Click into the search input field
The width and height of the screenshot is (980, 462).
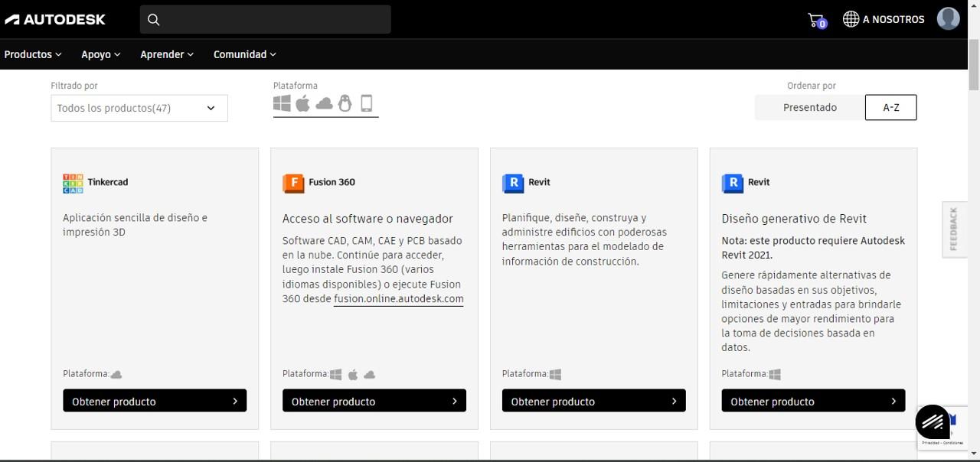coord(266,19)
